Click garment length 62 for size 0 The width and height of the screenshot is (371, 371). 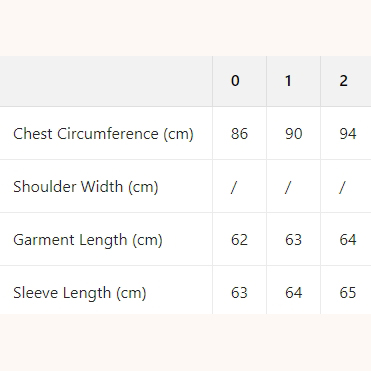(239, 240)
